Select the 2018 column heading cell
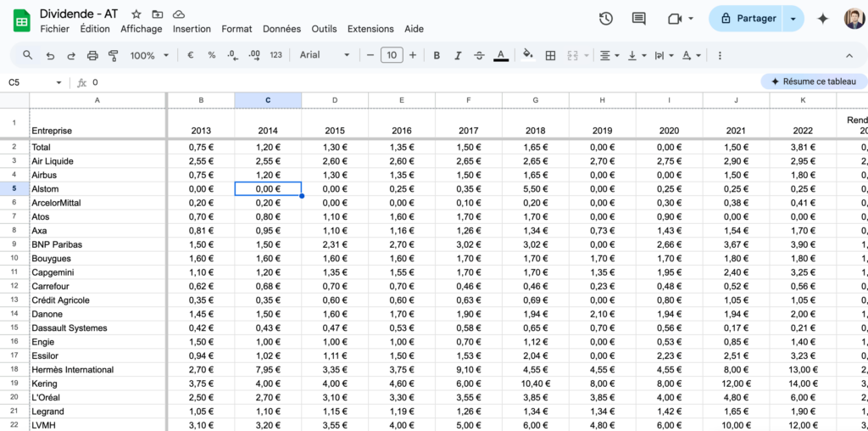 [536, 123]
